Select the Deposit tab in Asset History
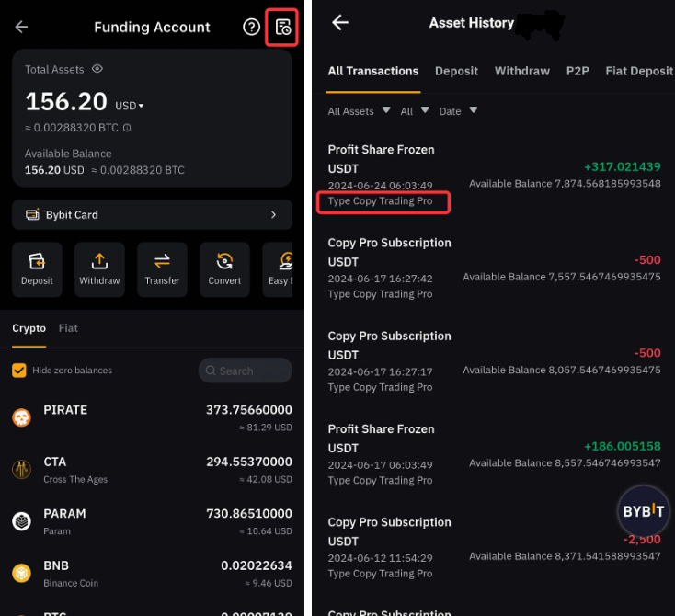 (x=456, y=71)
